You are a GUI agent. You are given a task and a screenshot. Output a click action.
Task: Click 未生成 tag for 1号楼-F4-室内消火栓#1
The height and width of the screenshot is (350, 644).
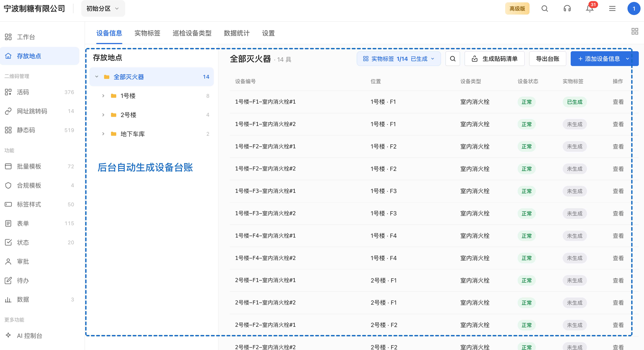pyautogui.click(x=575, y=236)
